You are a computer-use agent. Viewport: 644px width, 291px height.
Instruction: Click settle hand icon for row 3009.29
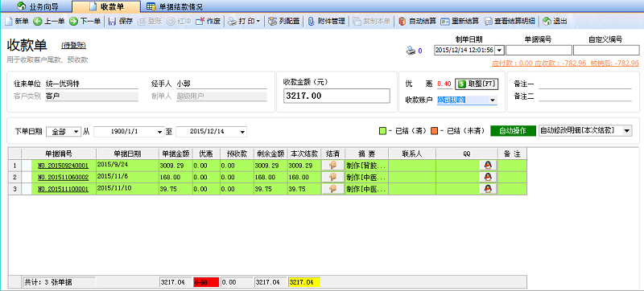coord(332,165)
